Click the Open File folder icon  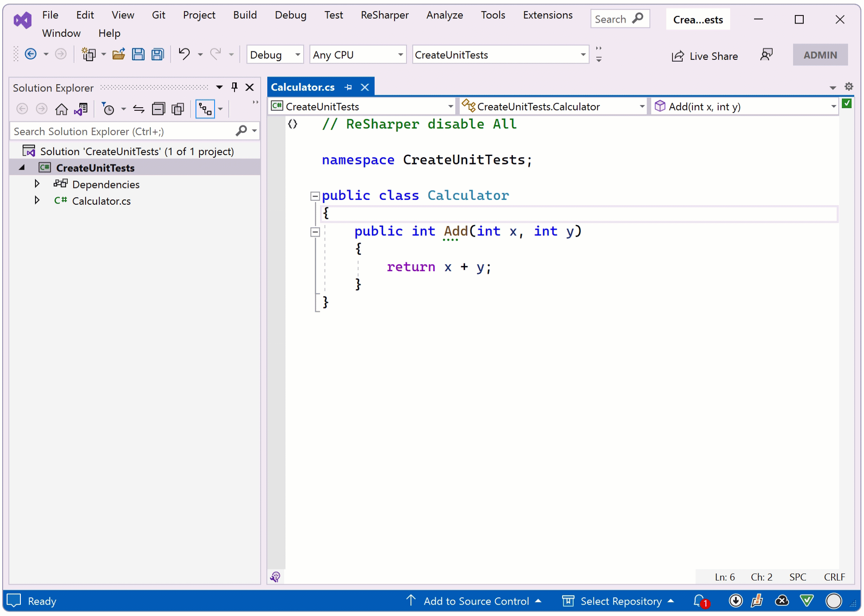coord(118,55)
